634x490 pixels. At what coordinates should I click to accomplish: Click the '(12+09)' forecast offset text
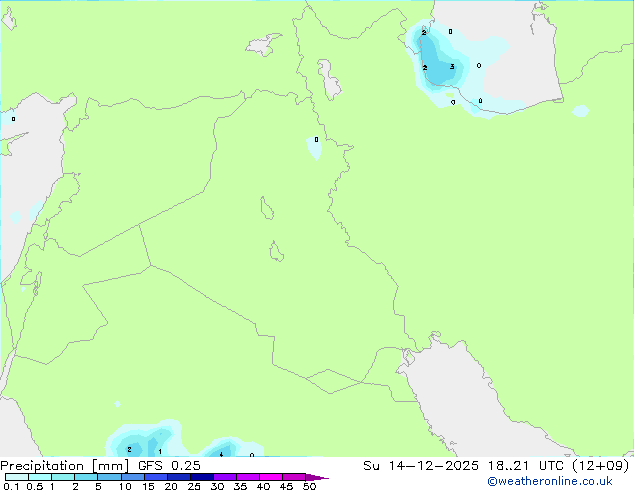(x=601, y=466)
